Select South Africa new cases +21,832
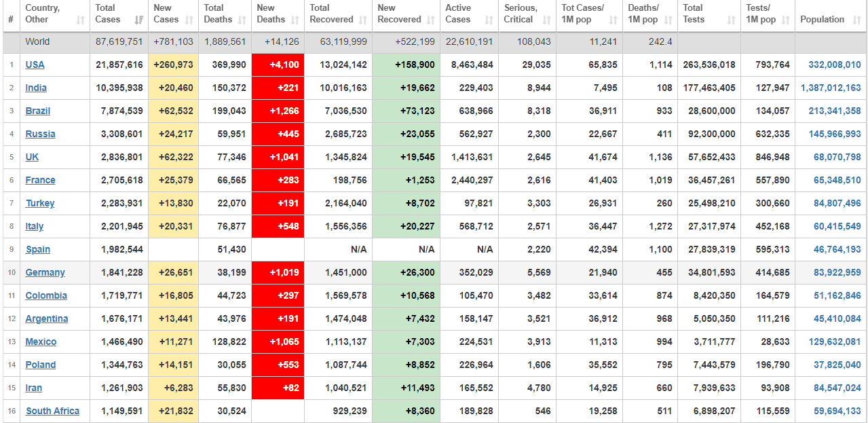 [174, 411]
